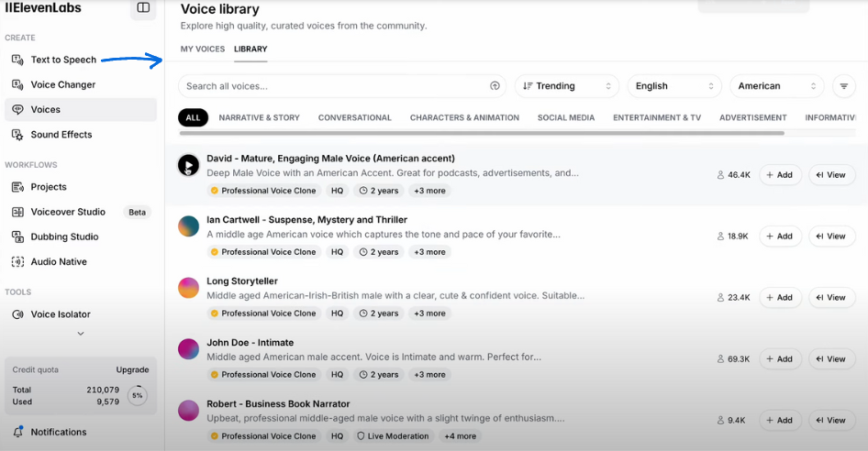Select the NARRATIVE & STORY category
Image resolution: width=868 pixels, height=451 pixels.
pos(259,118)
